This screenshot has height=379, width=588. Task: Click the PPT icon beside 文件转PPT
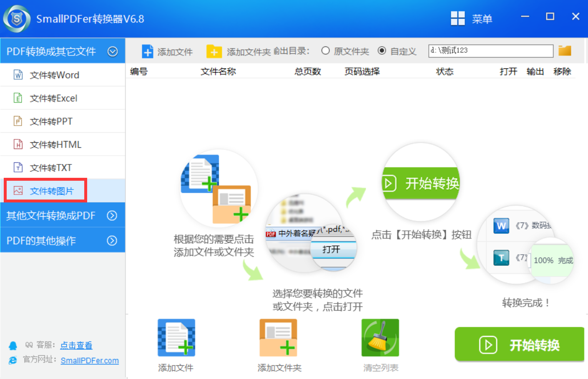pyautogui.click(x=18, y=121)
